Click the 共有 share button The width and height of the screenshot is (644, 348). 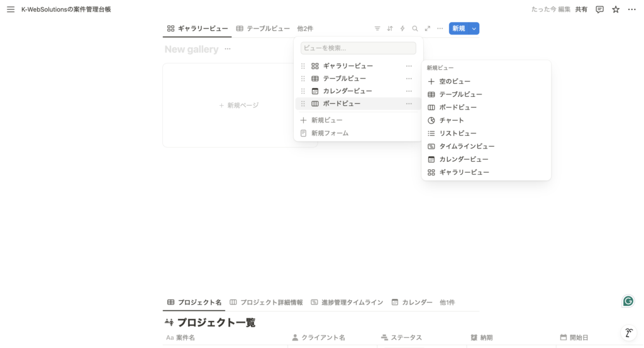coord(581,9)
